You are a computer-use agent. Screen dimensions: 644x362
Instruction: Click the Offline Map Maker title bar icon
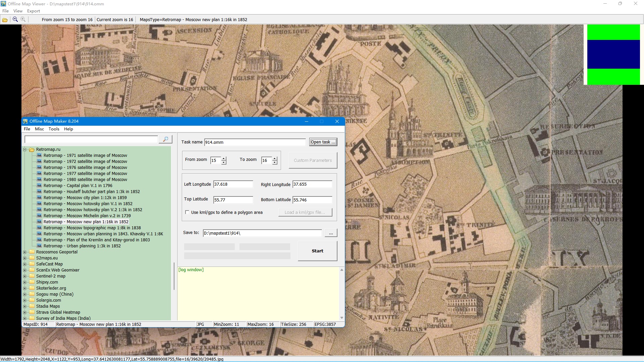(25, 121)
